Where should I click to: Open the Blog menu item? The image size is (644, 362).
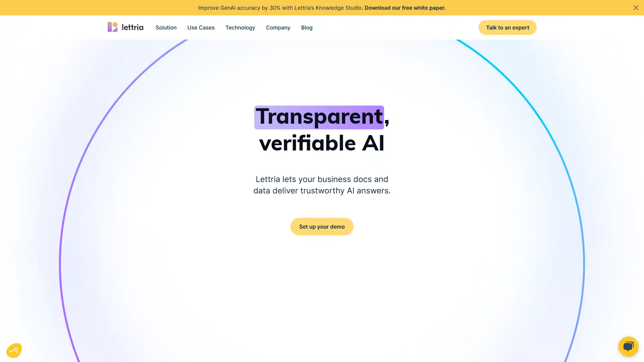[x=307, y=27]
